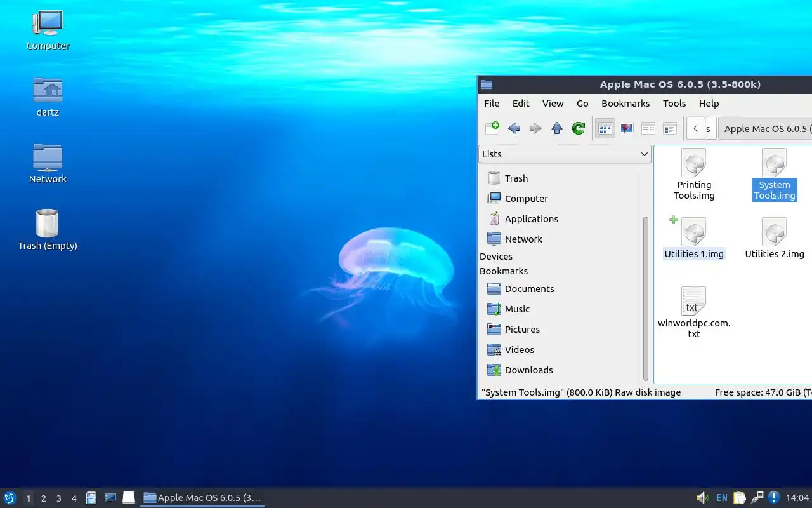The width and height of the screenshot is (812, 508).
Task: Open the Edit menu
Action: (x=521, y=104)
